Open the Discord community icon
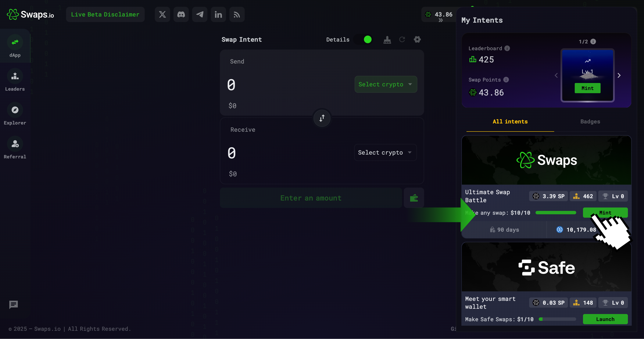The height and width of the screenshot is (339, 644). click(181, 14)
